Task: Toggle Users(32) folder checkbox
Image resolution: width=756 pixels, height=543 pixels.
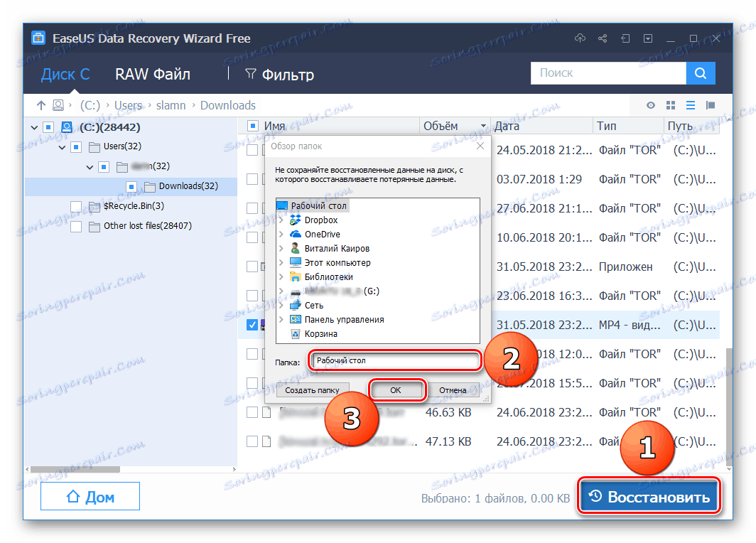Action: tap(76, 146)
